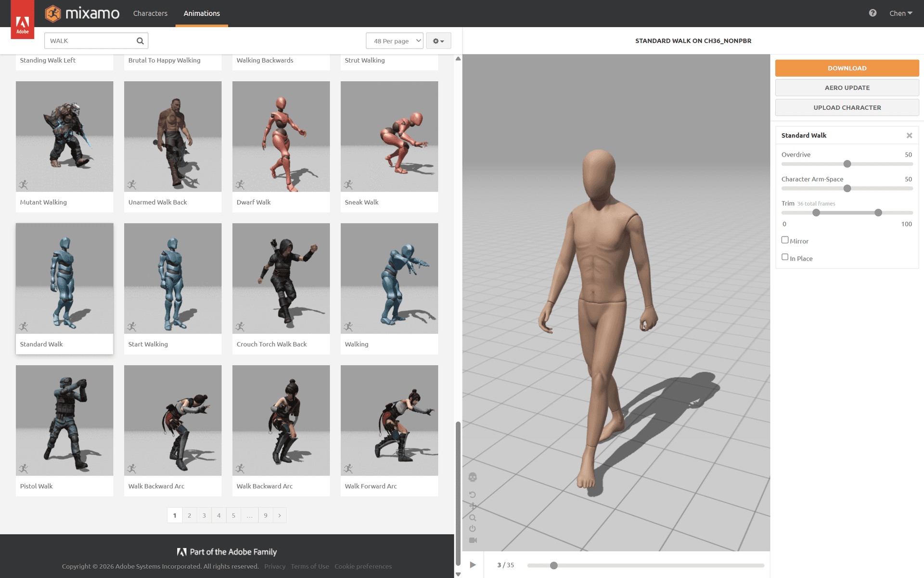Open the 48 Per page dropdown
The image size is (924, 578).
tap(394, 40)
